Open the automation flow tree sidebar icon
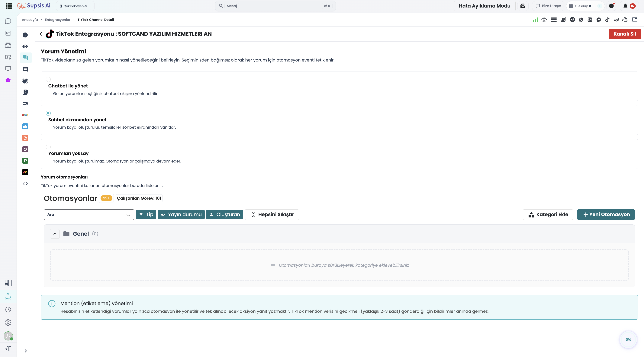 click(8, 296)
